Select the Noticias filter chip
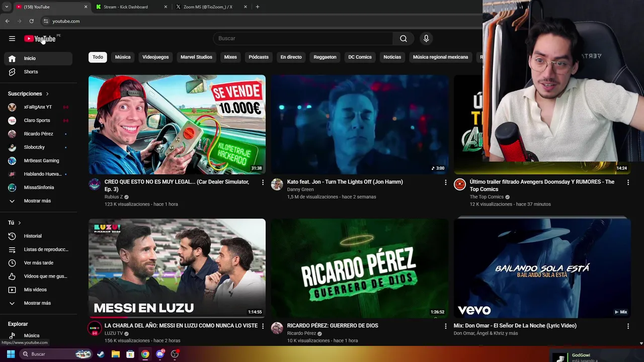Viewport: 644px width, 362px height. [392, 57]
